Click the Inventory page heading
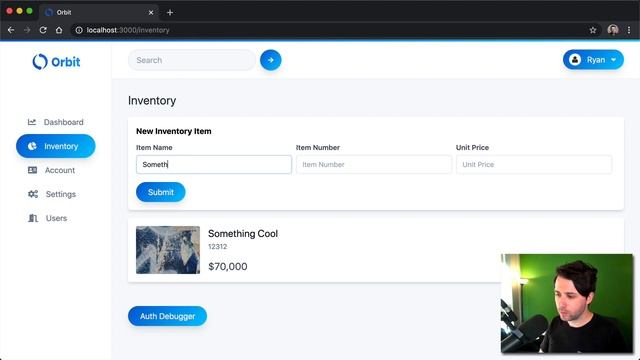The width and height of the screenshot is (640, 360). pos(152,100)
